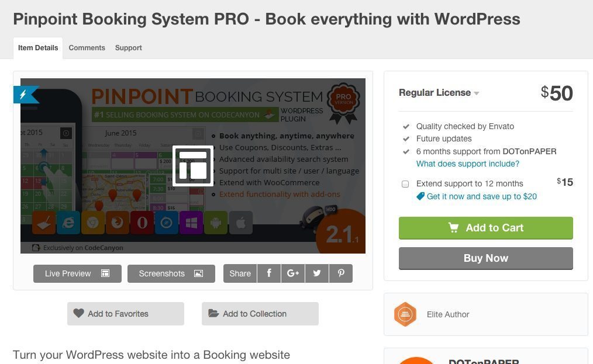
Task: Click the Internet Explorer icon in the banner
Action: pos(68,223)
